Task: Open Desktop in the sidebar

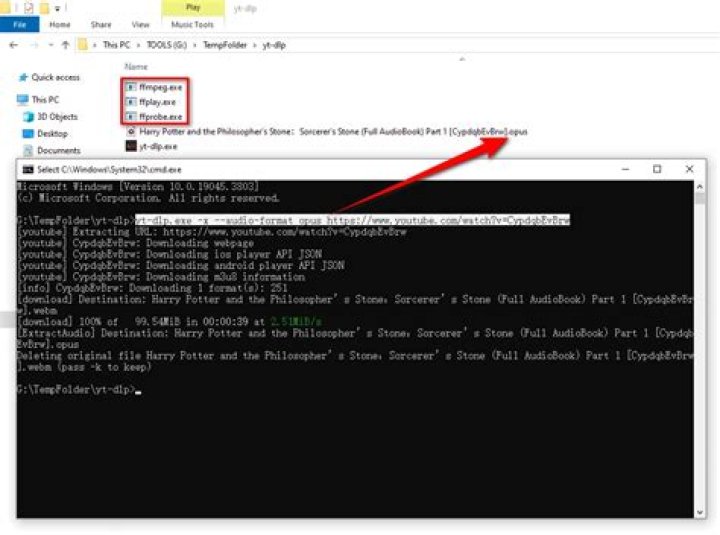Action: click(52, 134)
